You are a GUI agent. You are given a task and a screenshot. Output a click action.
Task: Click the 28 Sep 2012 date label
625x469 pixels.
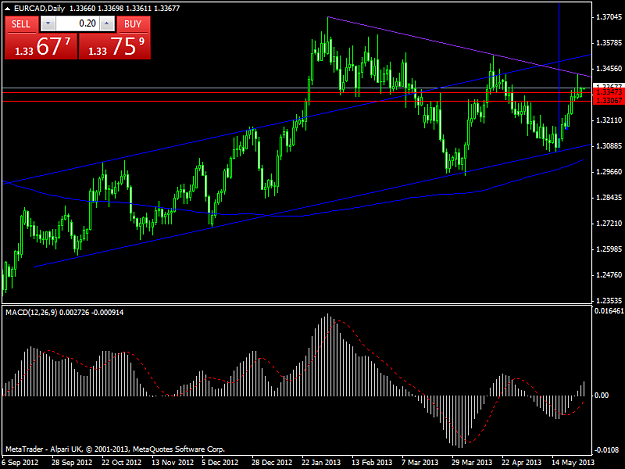72,462
